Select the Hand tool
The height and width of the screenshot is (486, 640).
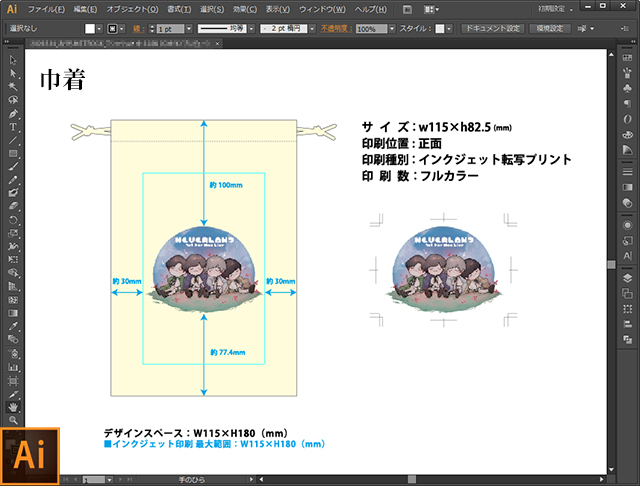13,407
